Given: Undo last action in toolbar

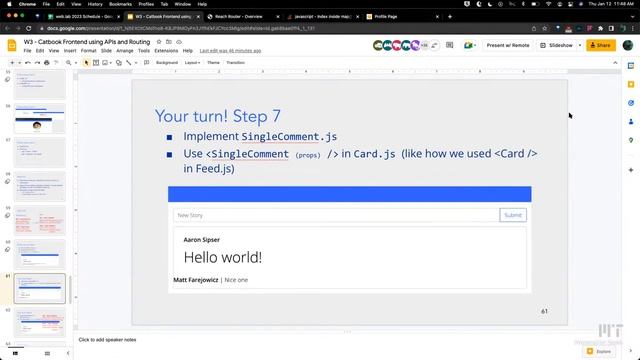Looking at the screenshot, I should 28,63.
